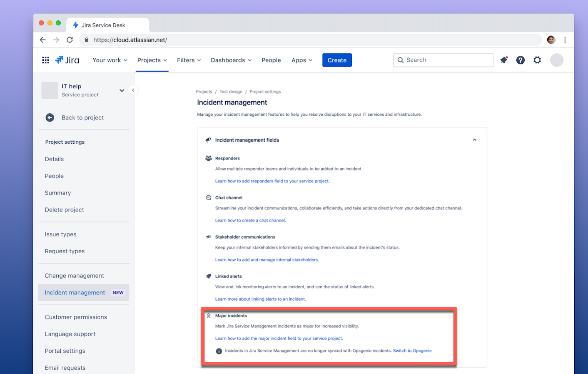This screenshot has width=588, height=374.
Task: Click the blue Create button
Action: point(337,60)
